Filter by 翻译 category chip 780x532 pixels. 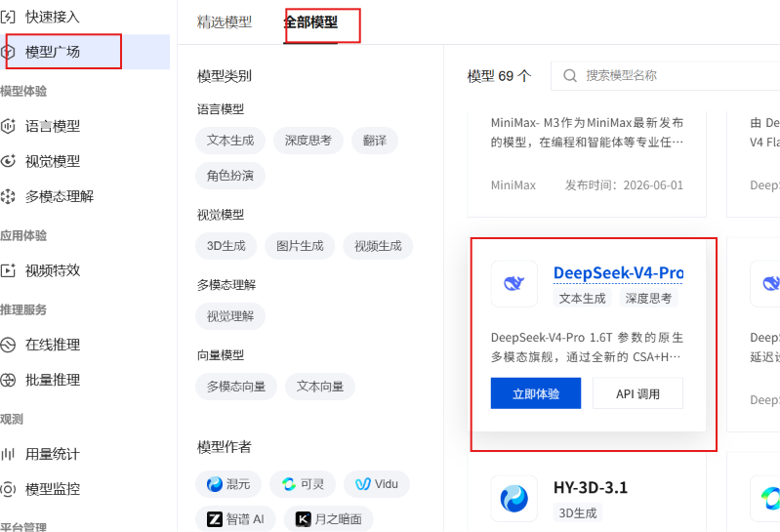[375, 141]
